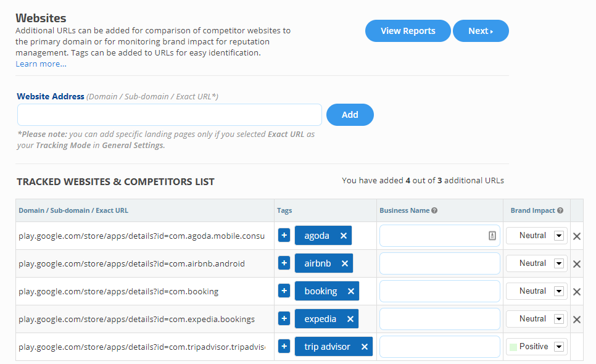
Task: Click green Positive color swatch
Action: [x=513, y=347]
